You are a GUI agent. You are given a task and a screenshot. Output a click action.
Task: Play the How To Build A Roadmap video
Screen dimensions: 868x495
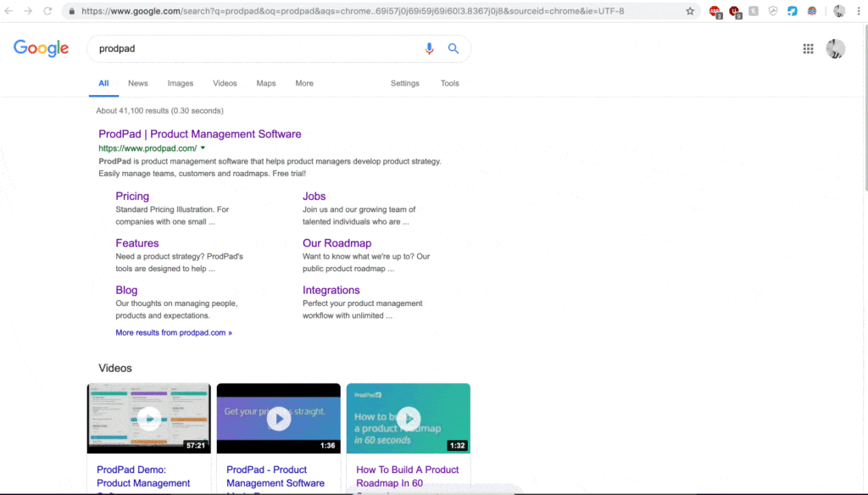click(x=409, y=418)
